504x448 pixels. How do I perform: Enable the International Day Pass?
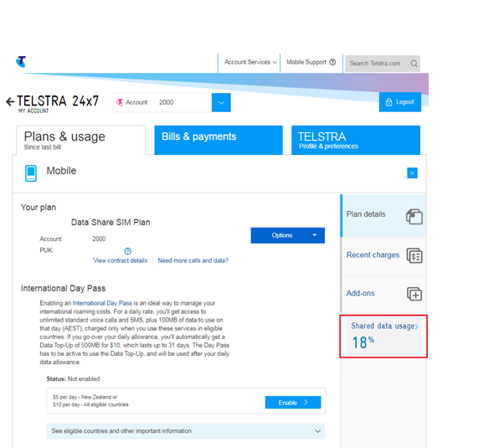292,403
